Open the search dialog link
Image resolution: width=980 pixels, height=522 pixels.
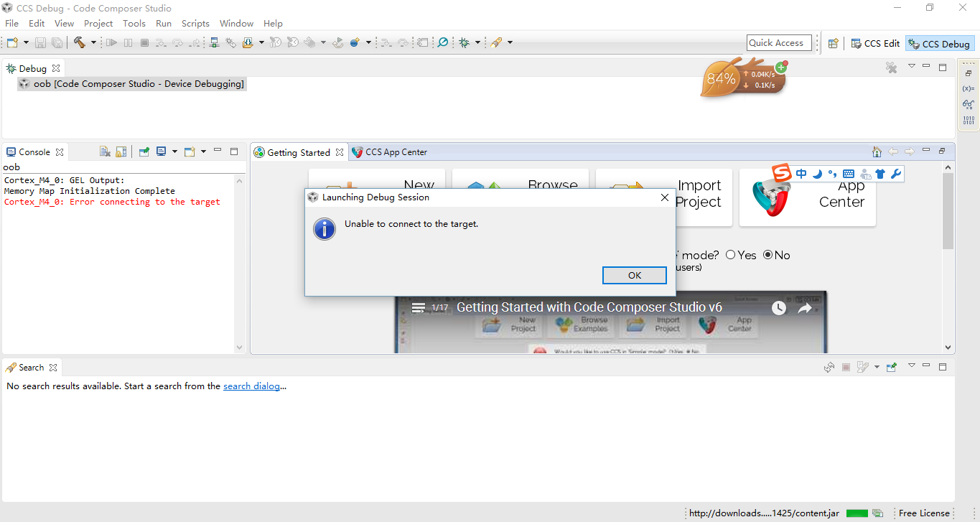click(x=251, y=386)
